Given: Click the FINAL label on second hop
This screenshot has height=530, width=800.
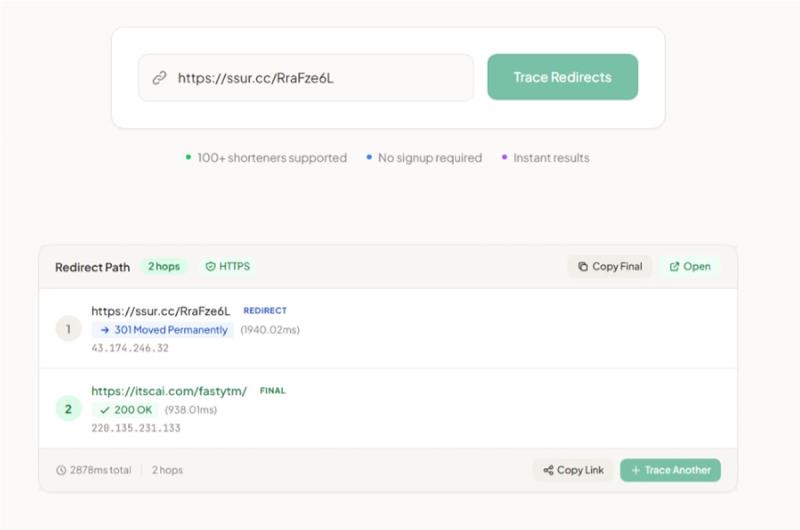Looking at the screenshot, I should pyautogui.click(x=272, y=391).
